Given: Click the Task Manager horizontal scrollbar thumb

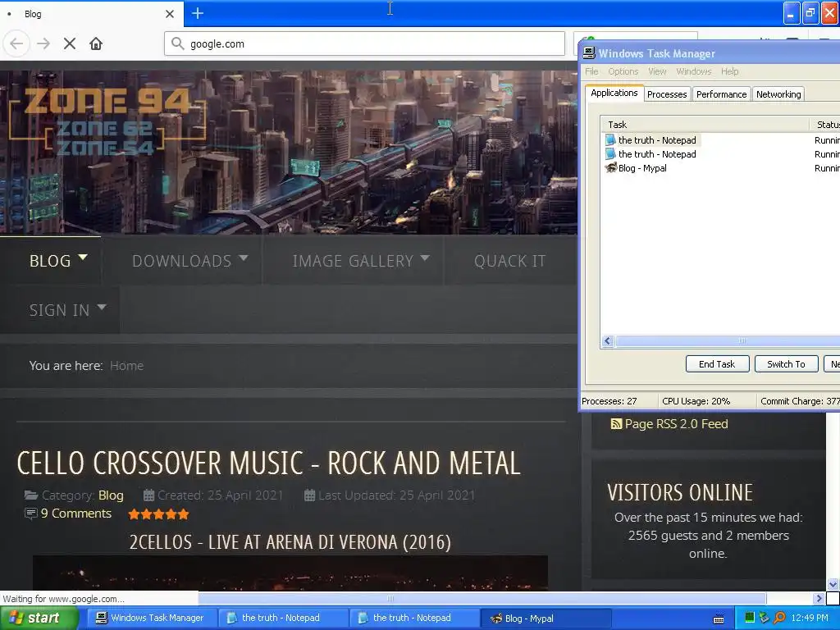Looking at the screenshot, I should click(728, 340).
